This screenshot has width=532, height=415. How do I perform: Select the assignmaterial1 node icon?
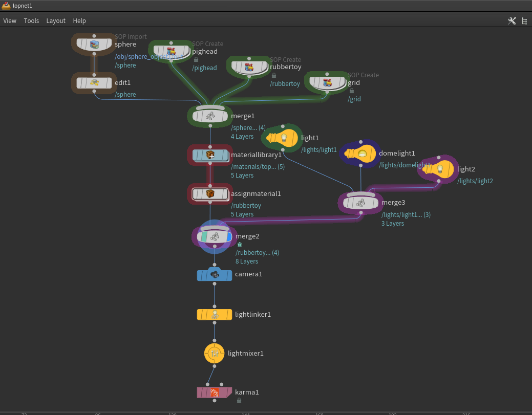[210, 194]
